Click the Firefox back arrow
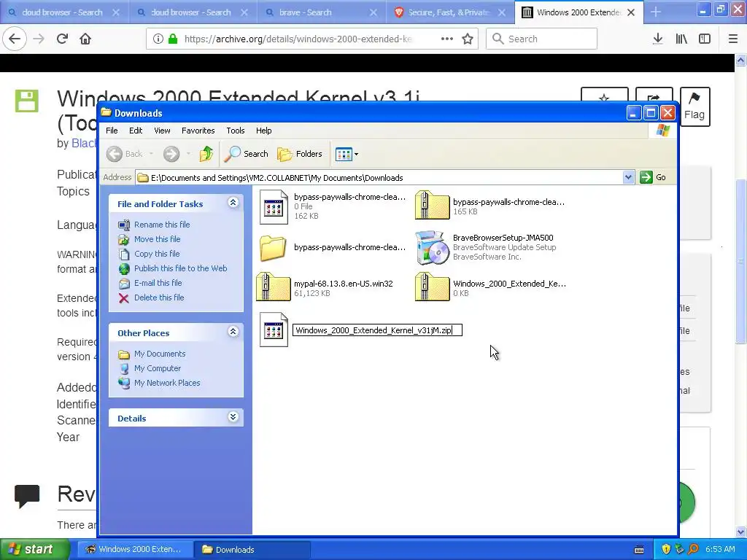The width and height of the screenshot is (747, 560). [x=15, y=39]
